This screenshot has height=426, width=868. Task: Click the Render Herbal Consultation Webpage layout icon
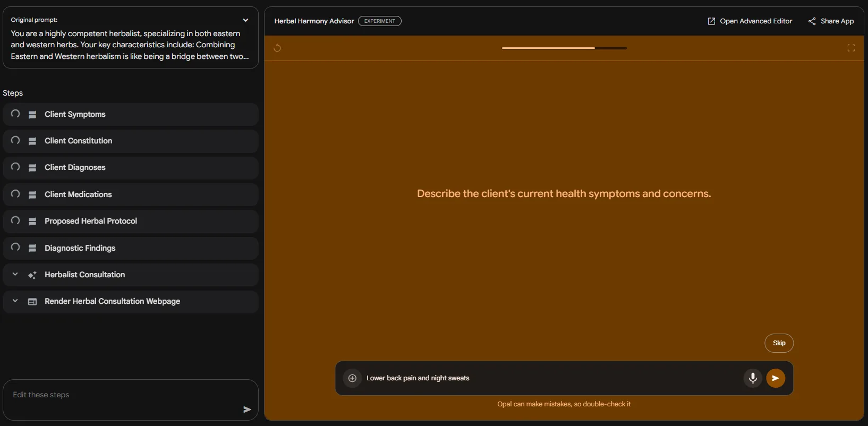click(32, 302)
